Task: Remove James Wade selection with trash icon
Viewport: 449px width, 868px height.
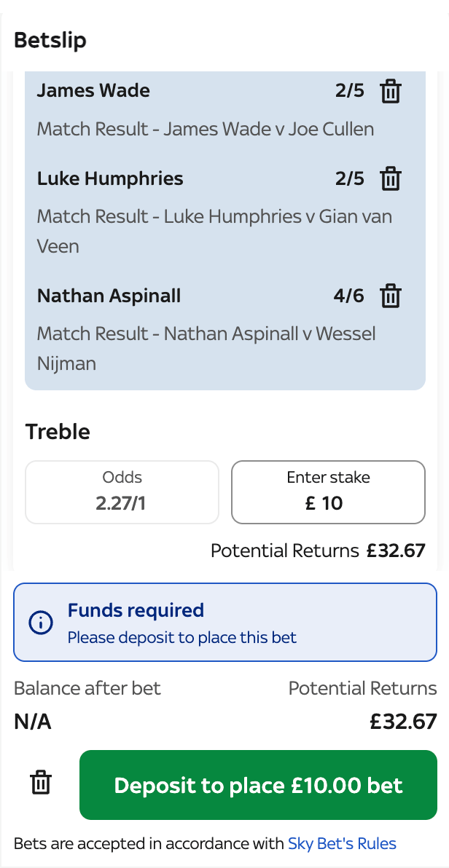Action: point(391,91)
